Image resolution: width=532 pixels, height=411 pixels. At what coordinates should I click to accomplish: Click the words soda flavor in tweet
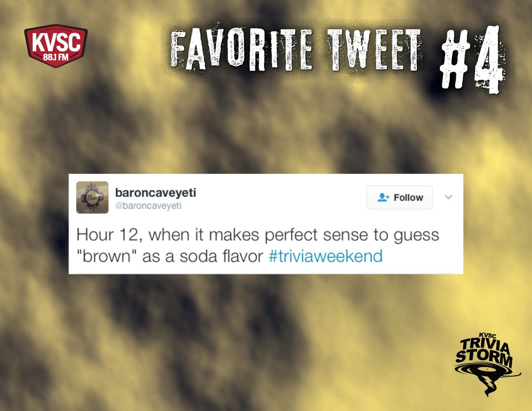(x=221, y=256)
